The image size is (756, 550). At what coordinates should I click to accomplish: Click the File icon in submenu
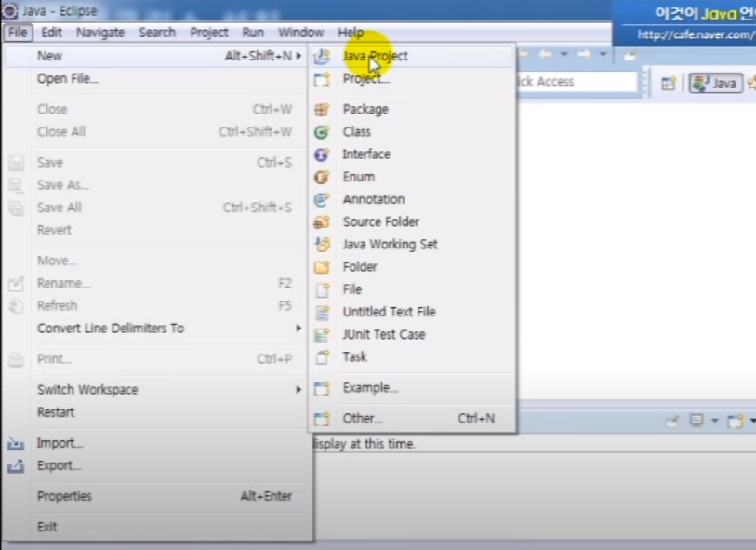coord(322,289)
